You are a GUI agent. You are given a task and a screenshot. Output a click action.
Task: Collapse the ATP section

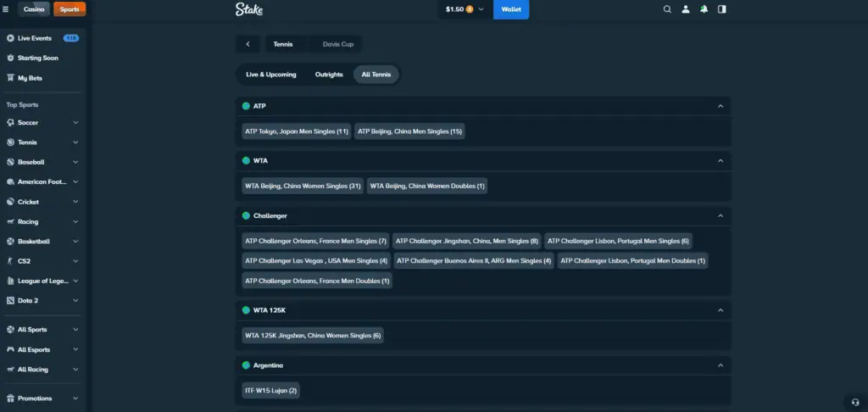[x=721, y=106]
